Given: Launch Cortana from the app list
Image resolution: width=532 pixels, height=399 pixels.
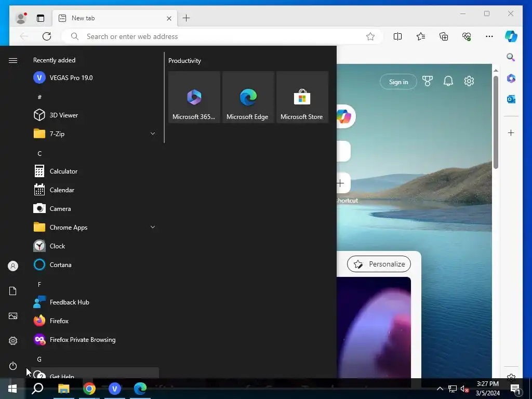Looking at the screenshot, I should (95, 264).
